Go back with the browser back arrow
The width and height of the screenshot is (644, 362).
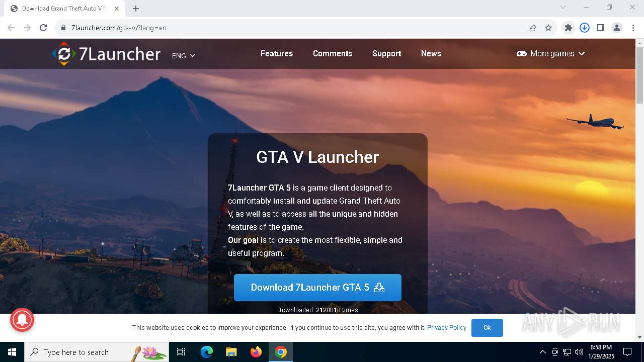coord(11,28)
